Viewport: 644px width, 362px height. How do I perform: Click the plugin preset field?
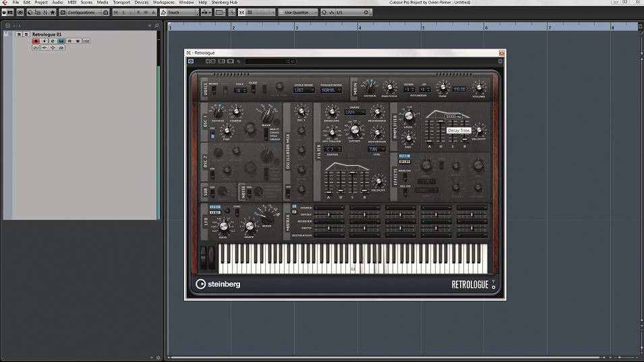pyautogui.click(x=266, y=61)
